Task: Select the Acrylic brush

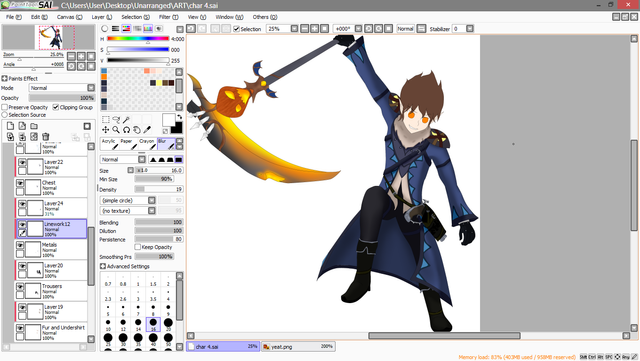Action: click(x=109, y=144)
